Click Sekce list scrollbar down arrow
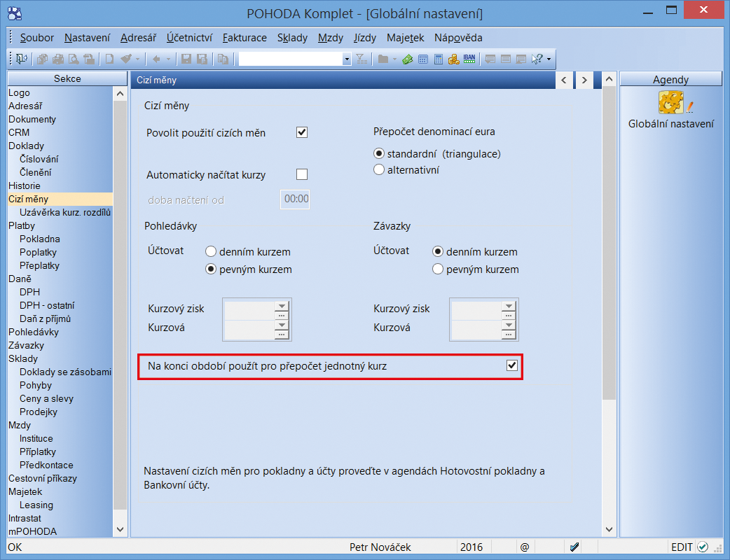This screenshot has height=560, width=730. [120, 529]
